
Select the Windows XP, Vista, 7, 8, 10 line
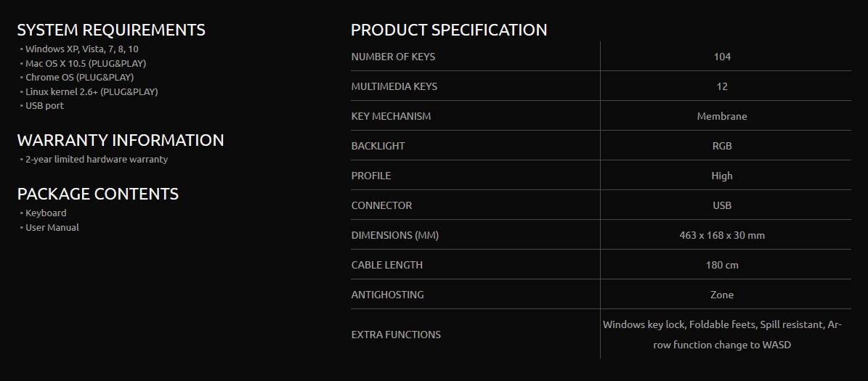point(81,49)
